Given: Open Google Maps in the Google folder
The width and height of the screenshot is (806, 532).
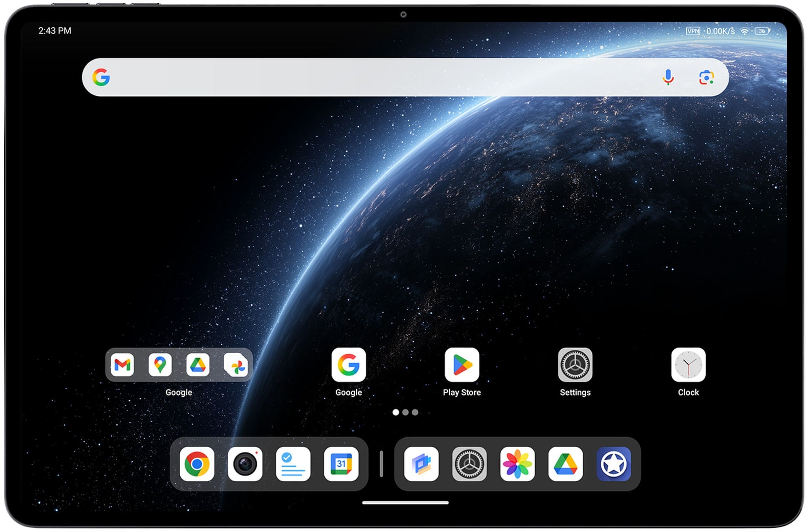Looking at the screenshot, I should click(160, 365).
